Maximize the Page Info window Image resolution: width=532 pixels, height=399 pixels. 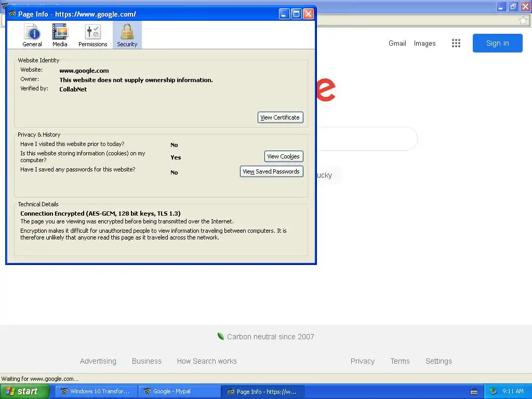click(x=296, y=14)
